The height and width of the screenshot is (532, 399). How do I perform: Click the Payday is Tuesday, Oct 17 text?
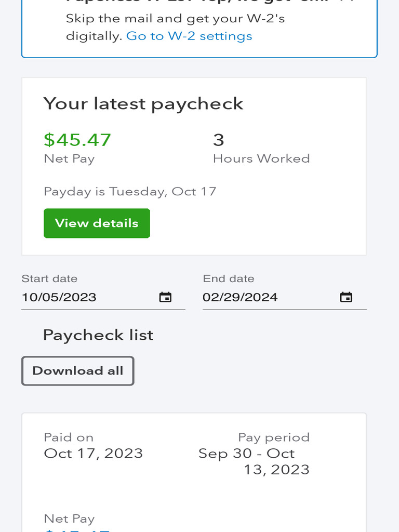tap(130, 191)
